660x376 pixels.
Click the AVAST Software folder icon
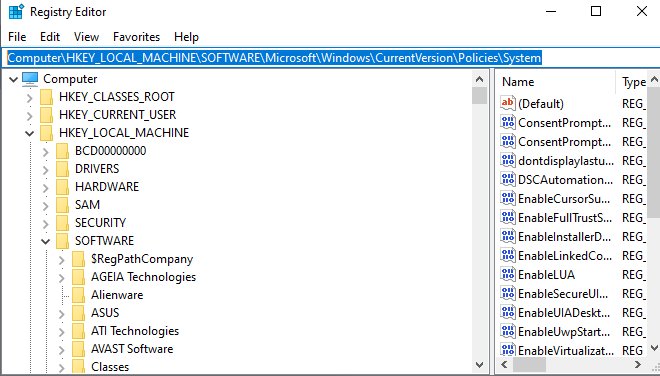(x=79, y=349)
